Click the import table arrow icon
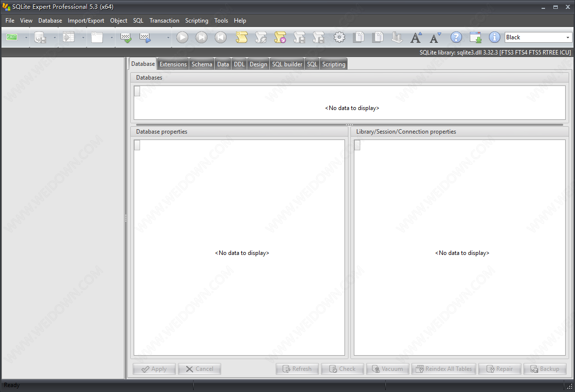This screenshot has height=392, width=575. 69,37
